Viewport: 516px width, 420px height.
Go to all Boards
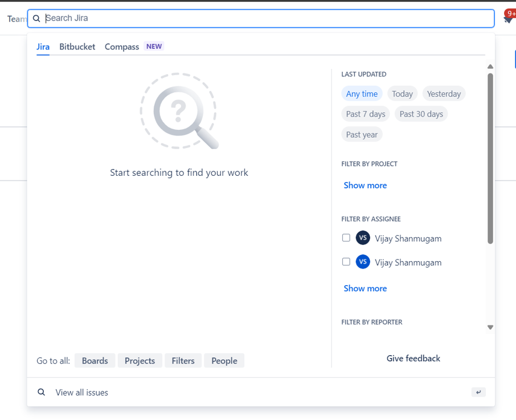pyautogui.click(x=95, y=360)
